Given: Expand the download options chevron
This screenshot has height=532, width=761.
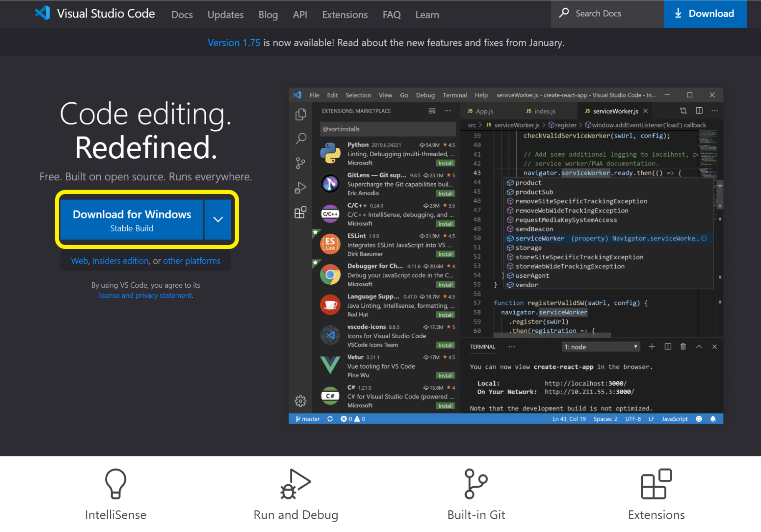Looking at the screenshot, I should 218,220.
